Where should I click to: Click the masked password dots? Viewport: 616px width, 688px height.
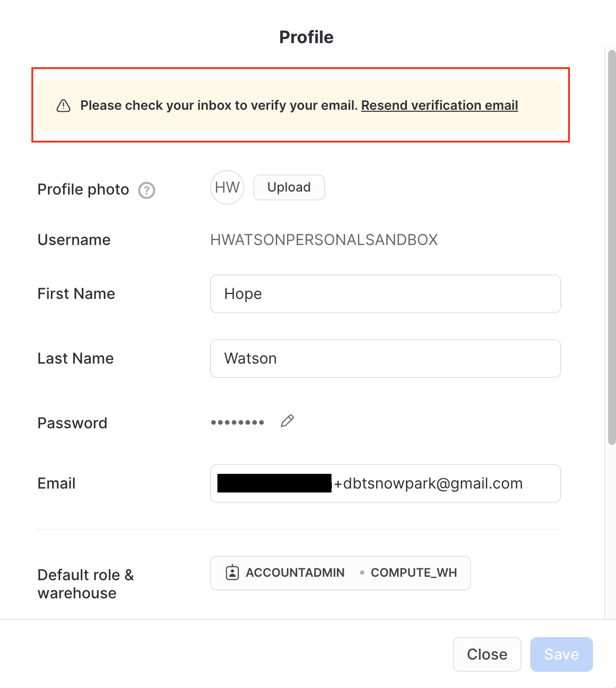(237, 421)
